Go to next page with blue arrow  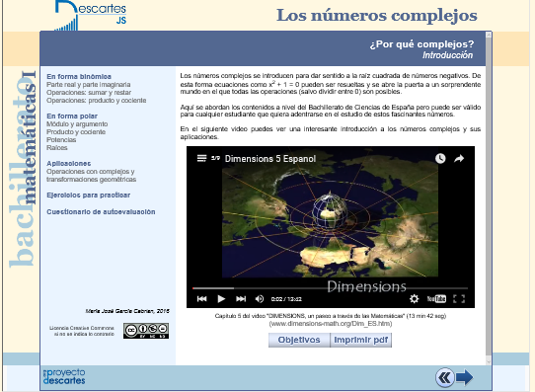pyautogui.click(x=464, y=377)
